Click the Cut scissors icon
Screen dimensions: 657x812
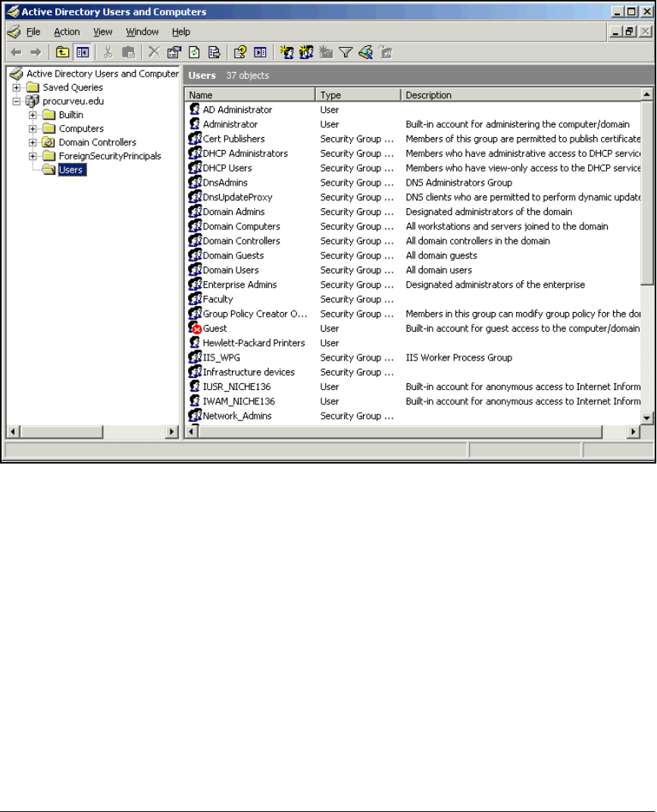(x=108, y=52)
